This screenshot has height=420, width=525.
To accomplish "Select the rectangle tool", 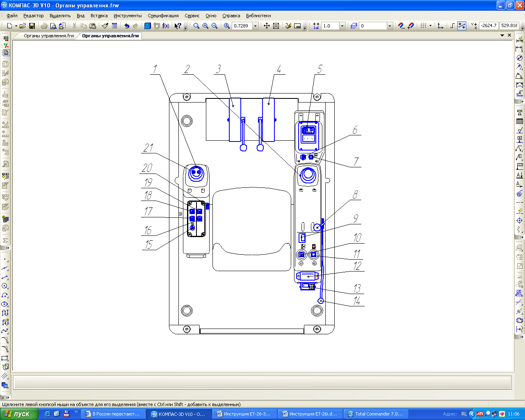I will pyautogui.click(x=5, y=358).
